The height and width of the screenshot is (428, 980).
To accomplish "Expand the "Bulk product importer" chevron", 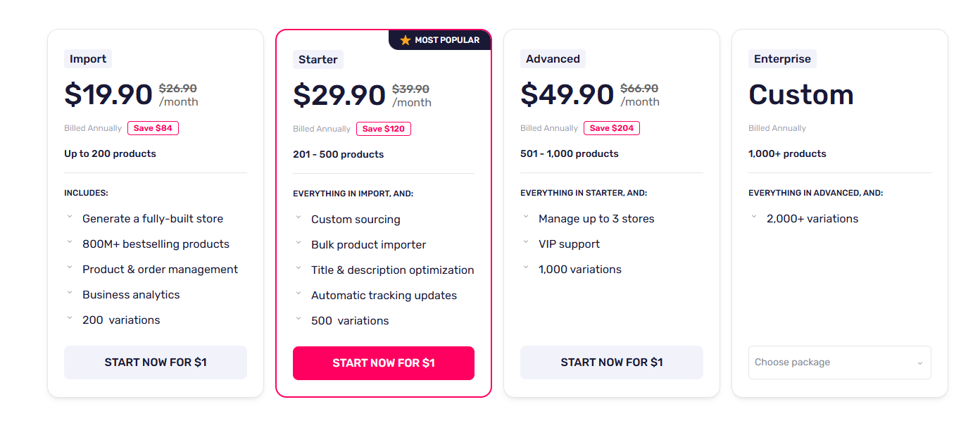I will point(299,243).
